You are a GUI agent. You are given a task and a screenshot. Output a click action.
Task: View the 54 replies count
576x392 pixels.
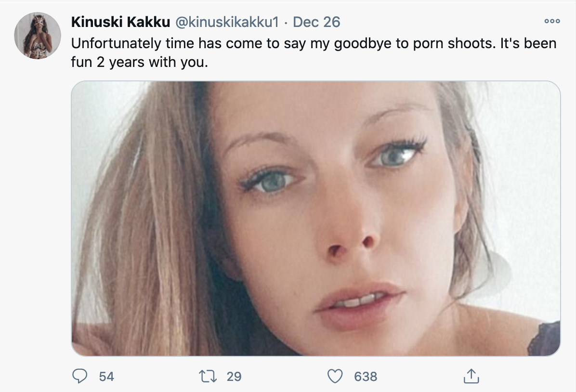tap(106, 377)
